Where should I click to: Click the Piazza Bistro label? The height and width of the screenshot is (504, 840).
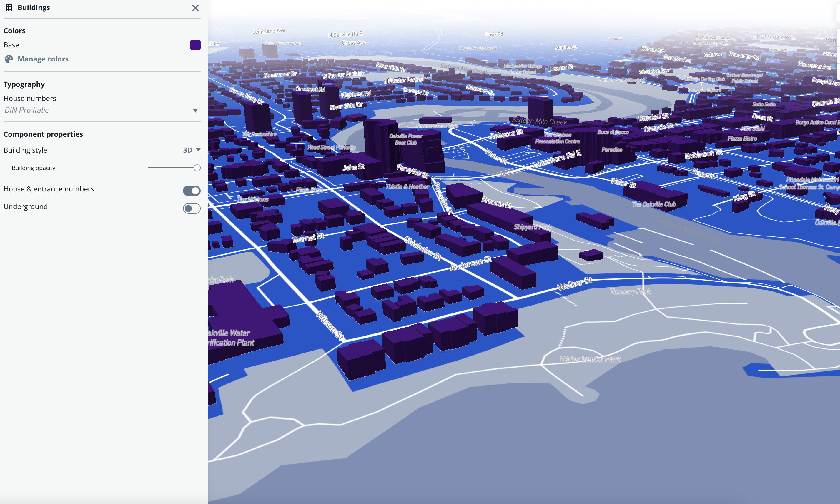(742, 138)
